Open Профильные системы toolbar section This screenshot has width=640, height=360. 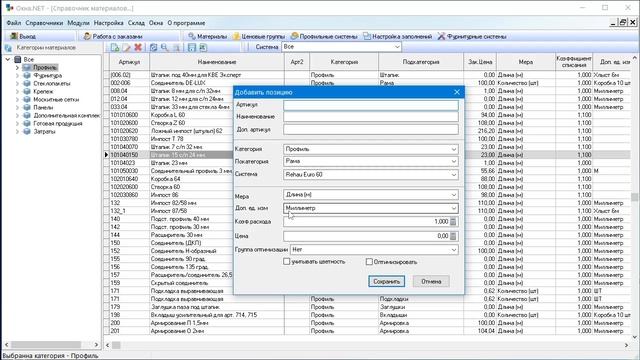[x=324, y=36]
